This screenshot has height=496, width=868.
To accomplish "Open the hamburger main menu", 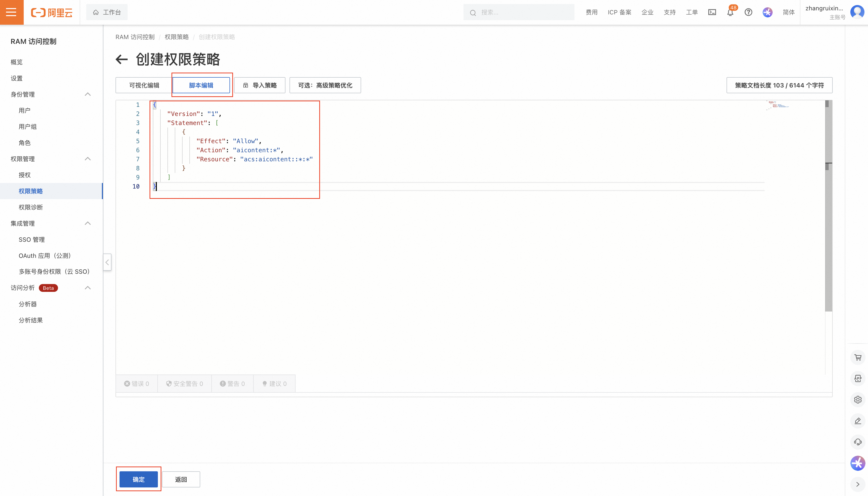I will pyautogui.click(x=12, y=12).
